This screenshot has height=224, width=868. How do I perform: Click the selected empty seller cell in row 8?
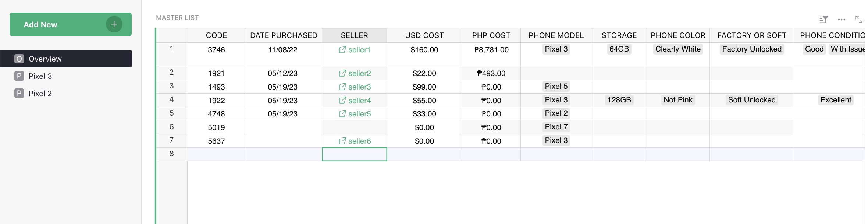pyautogui.click(x=354, y=154)
